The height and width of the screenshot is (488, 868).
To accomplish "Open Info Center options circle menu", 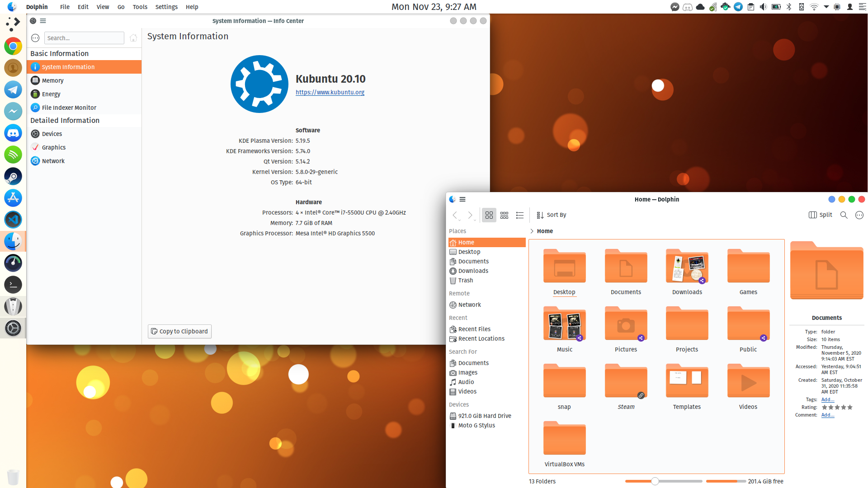I will point(36,38).
